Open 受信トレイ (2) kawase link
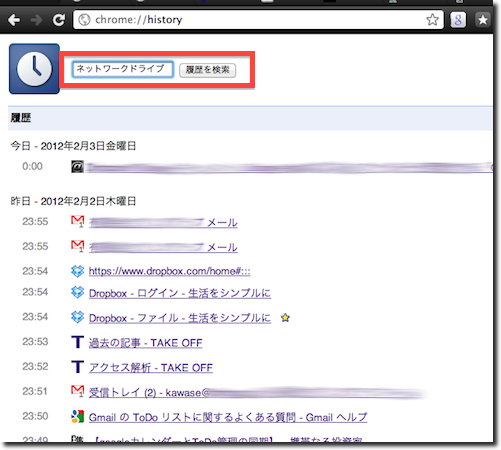The height and width of the screenshot is (450, 501). [257, 393]
